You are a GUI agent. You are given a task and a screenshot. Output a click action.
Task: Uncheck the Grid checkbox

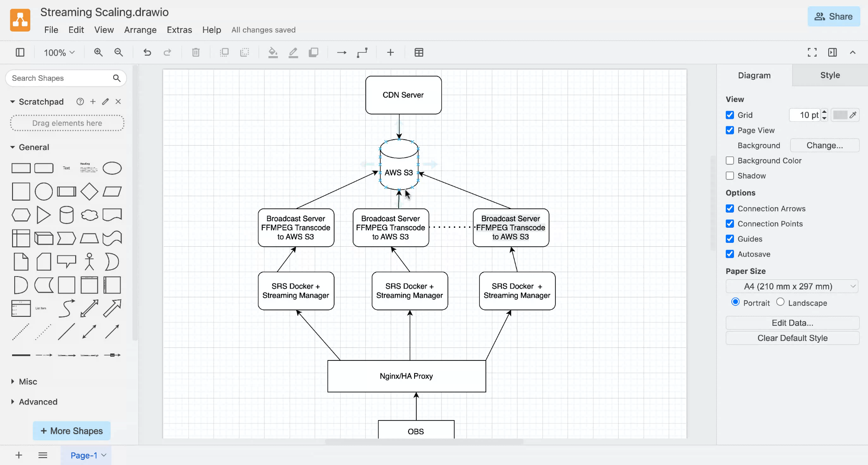(730, 115)
